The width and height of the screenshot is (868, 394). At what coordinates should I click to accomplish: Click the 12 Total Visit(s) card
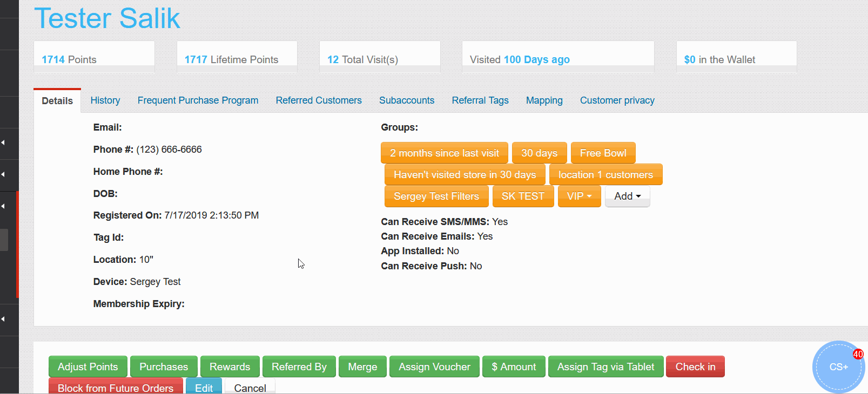click(380, 57)
